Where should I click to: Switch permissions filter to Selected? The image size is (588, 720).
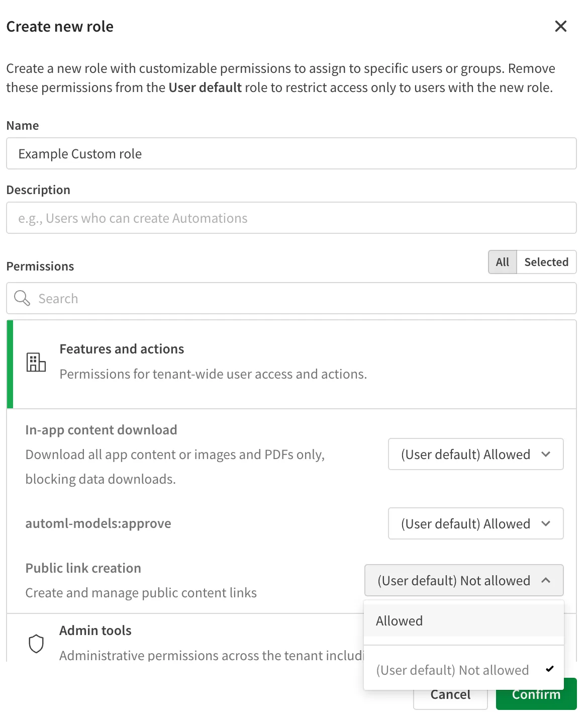tap(546, 262)
